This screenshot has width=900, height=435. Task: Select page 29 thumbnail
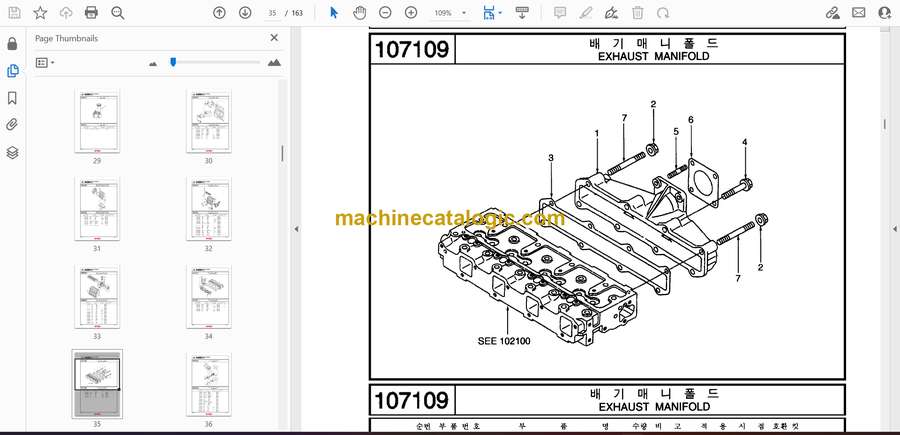[x=97, y=121]
